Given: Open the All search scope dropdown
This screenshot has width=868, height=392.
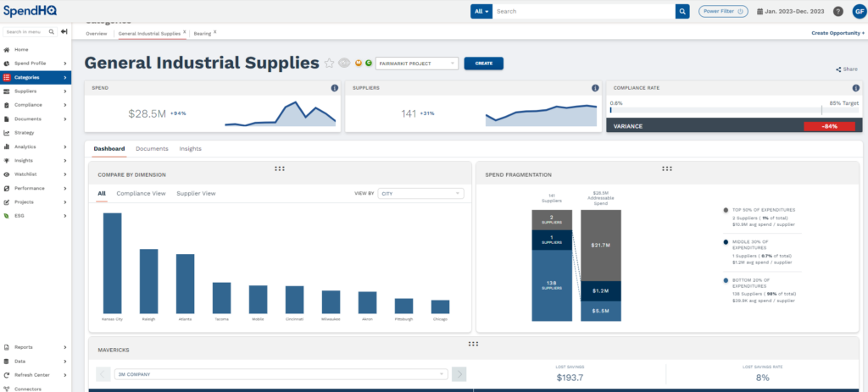Looking at the screenshot, I should point(481,11).
